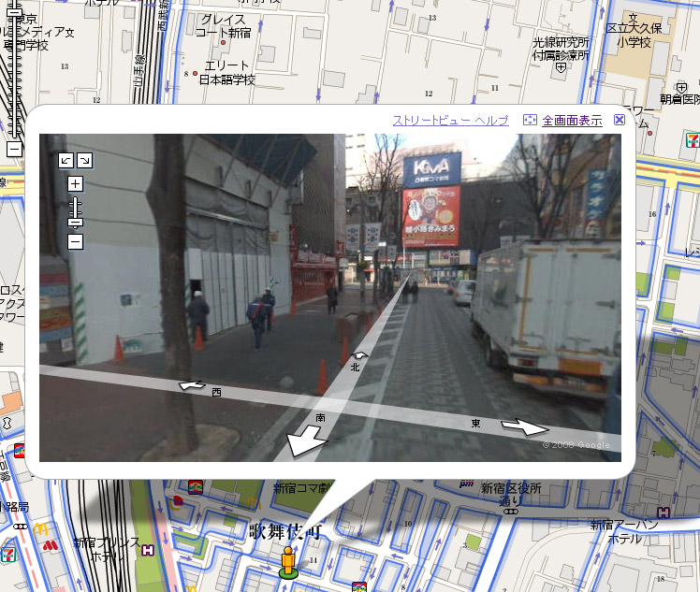Screen dimensions: 700x592
Task: Move west via 西 arrow
Action: pos(192,385)
